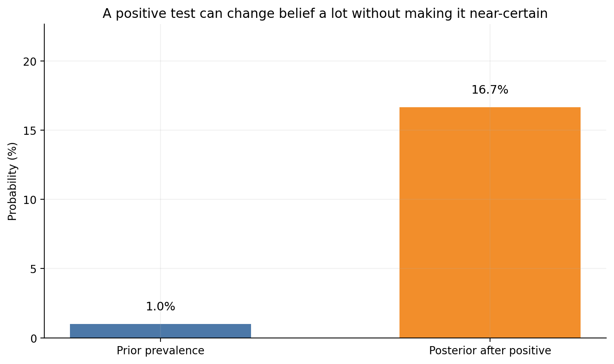Click the y-axis tick label 0
614x364 pixels.
(34, 338)
